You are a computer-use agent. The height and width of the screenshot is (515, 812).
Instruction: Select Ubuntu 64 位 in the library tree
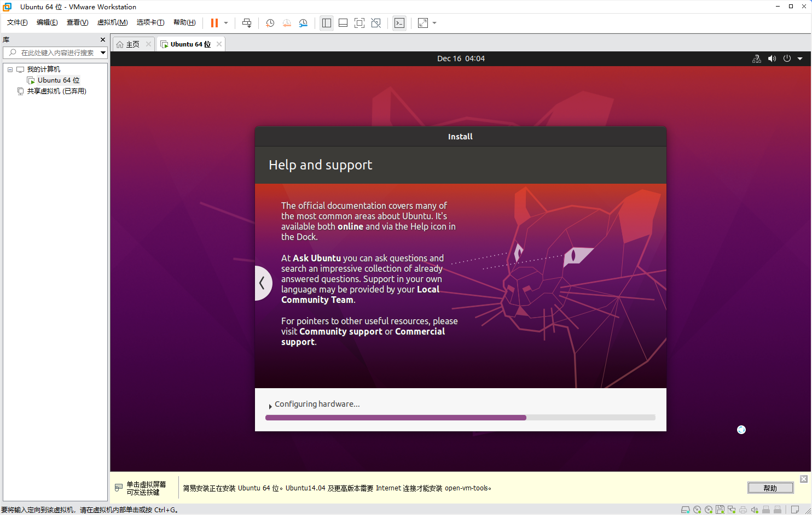click(x=59, y=80)
